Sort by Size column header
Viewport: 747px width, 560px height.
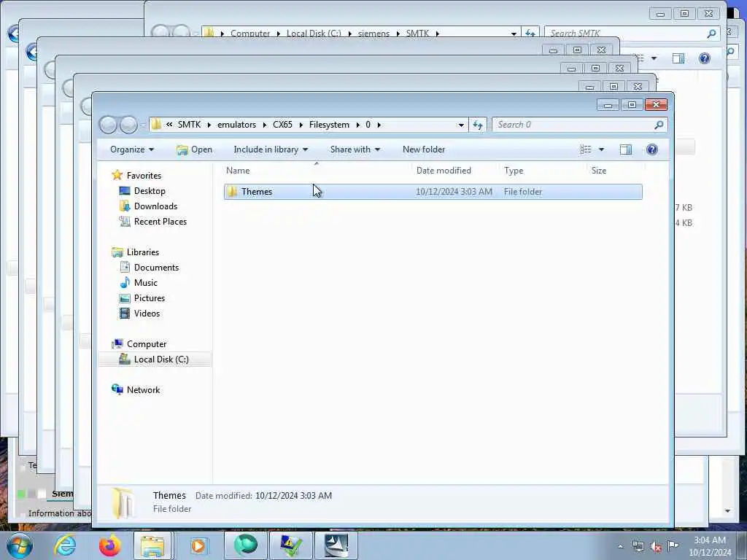[599, 171]
